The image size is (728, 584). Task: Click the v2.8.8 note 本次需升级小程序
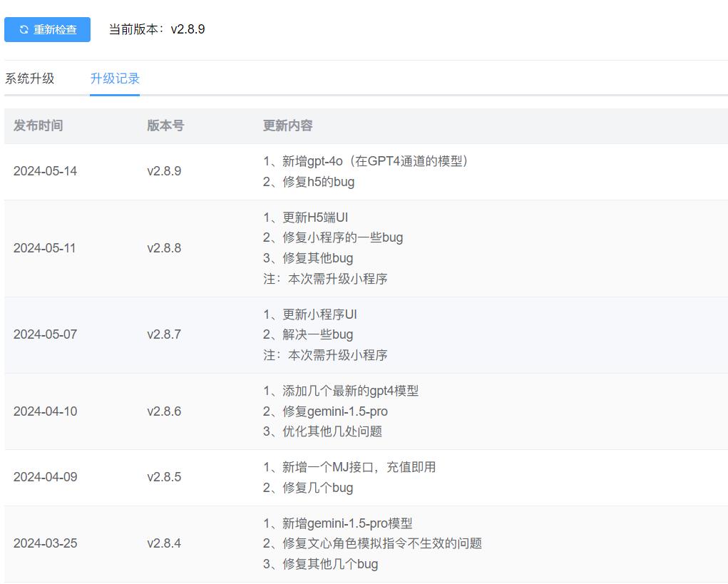[325, 279]
